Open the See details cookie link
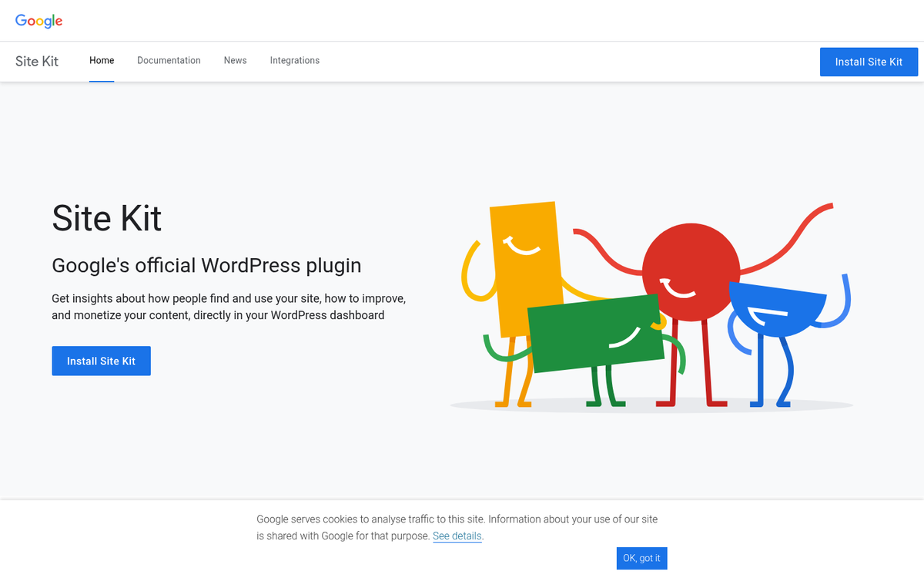924x578 pixels. pos(457,536)
